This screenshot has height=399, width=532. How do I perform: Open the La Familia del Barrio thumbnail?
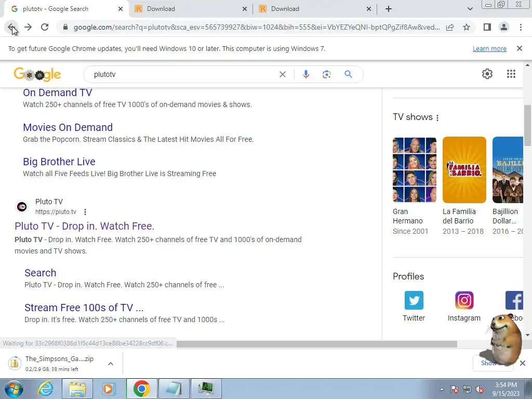(464, 170)
